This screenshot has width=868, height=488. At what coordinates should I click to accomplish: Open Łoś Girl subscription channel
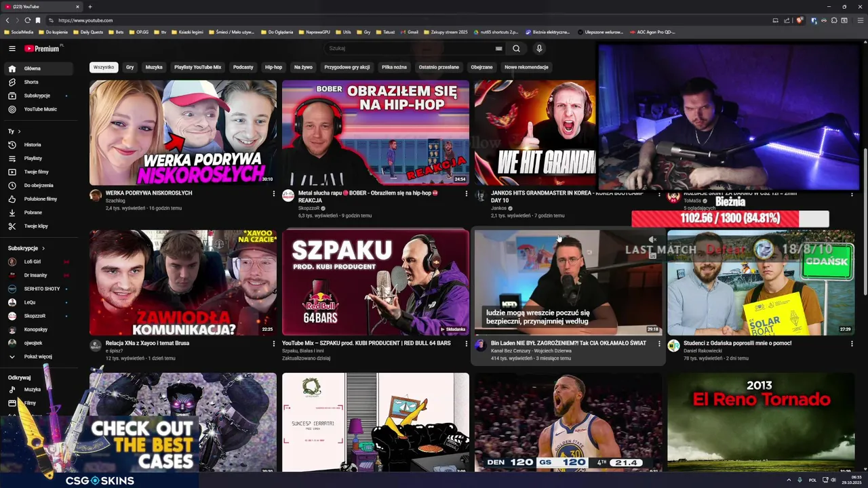click(x=39, y=262)
